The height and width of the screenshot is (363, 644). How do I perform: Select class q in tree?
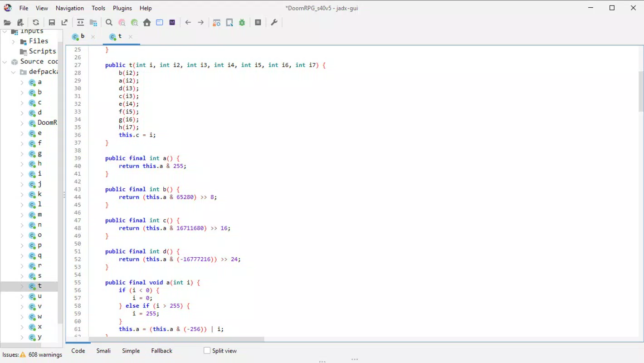point(39,255)
